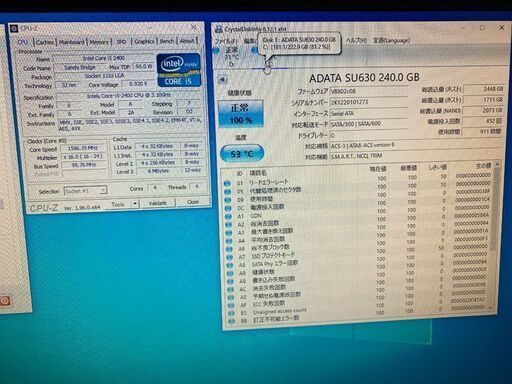
Task: Click status circle for Read Error Rate row 01
Action: coord(227,183)
